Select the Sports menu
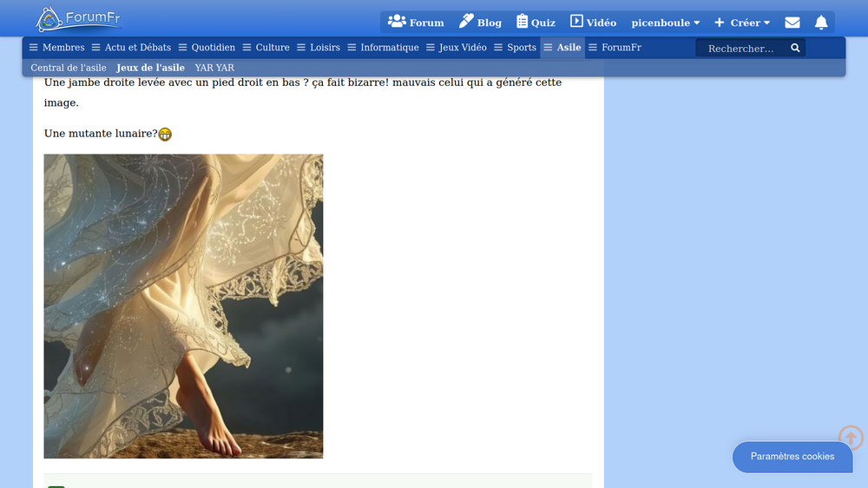The height and width of the screenshot is (488, 868). coord(515,48)
